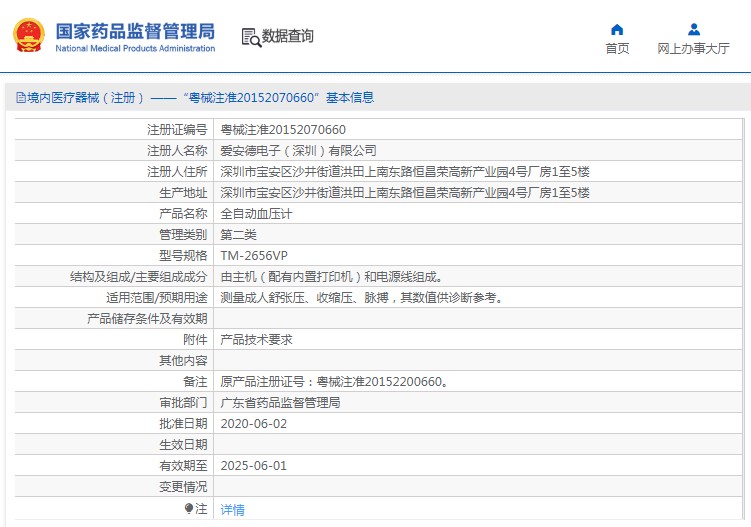Click the 注册人住所 label
This screenshot has width=751, height=527.
click(x=177, y=172)
